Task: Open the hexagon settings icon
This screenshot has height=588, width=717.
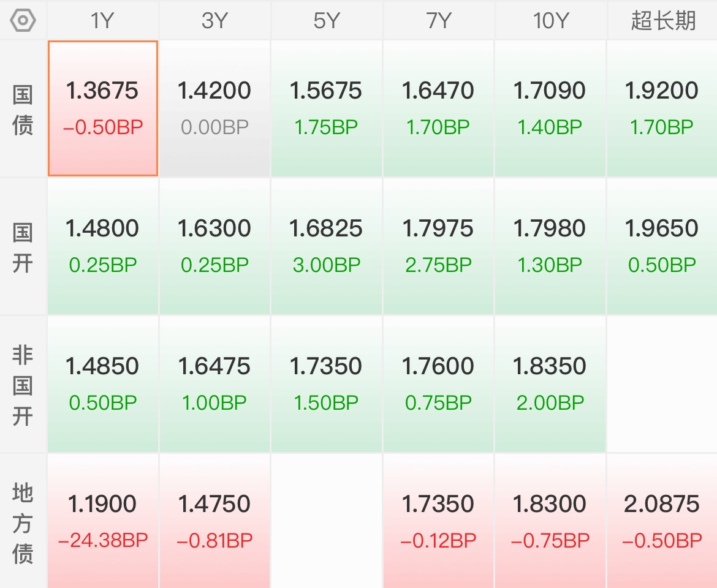Action: pyautogui.click(x=23, y=21)
